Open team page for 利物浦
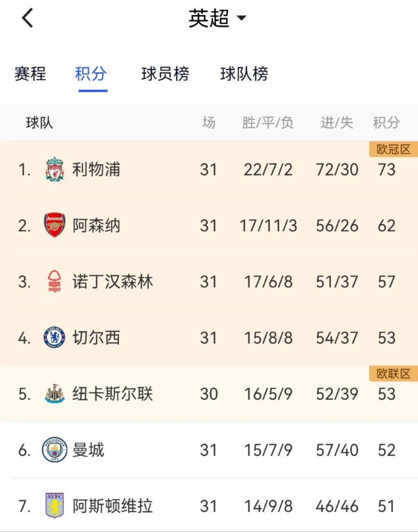This screenshot has height=532, width=418. pos(96,169)
